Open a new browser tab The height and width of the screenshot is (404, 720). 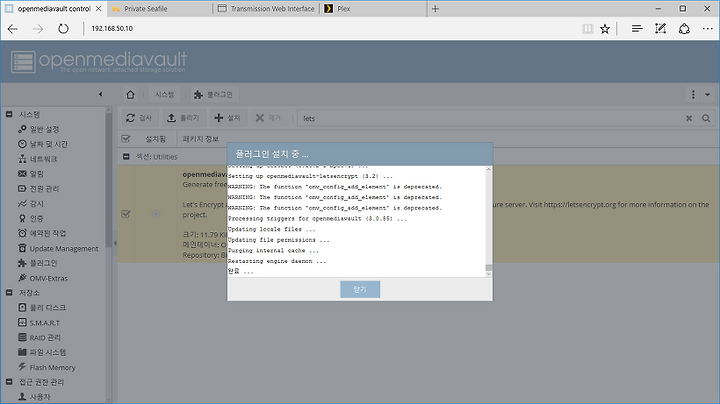pyautogui.click(x=435, y=9)
